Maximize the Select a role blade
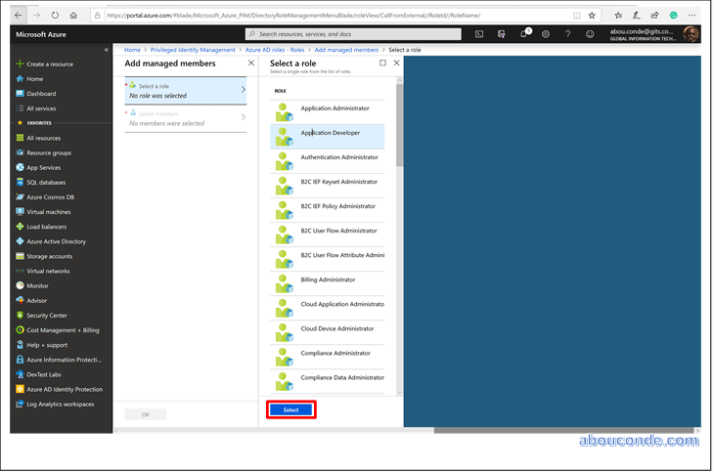 382,63
